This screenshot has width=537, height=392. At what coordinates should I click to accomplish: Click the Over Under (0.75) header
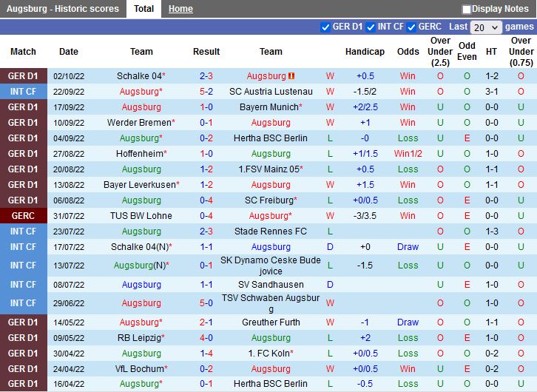521,52
